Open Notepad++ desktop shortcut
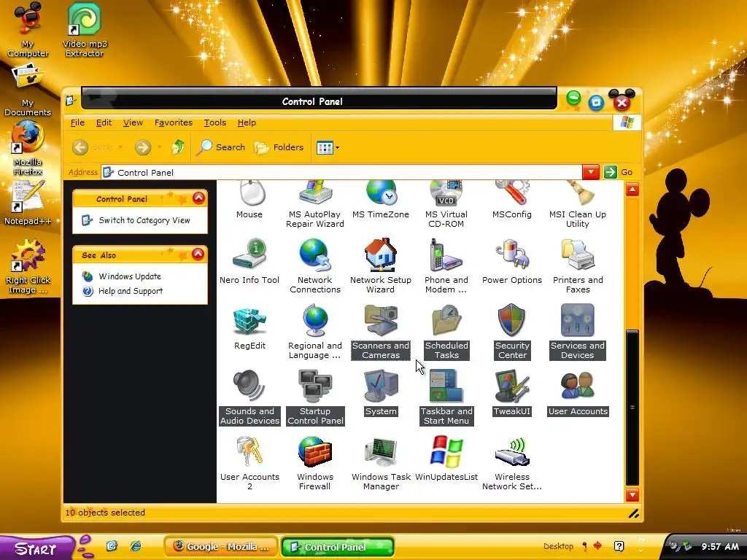 pyautogui.click(x=28, y=203)
